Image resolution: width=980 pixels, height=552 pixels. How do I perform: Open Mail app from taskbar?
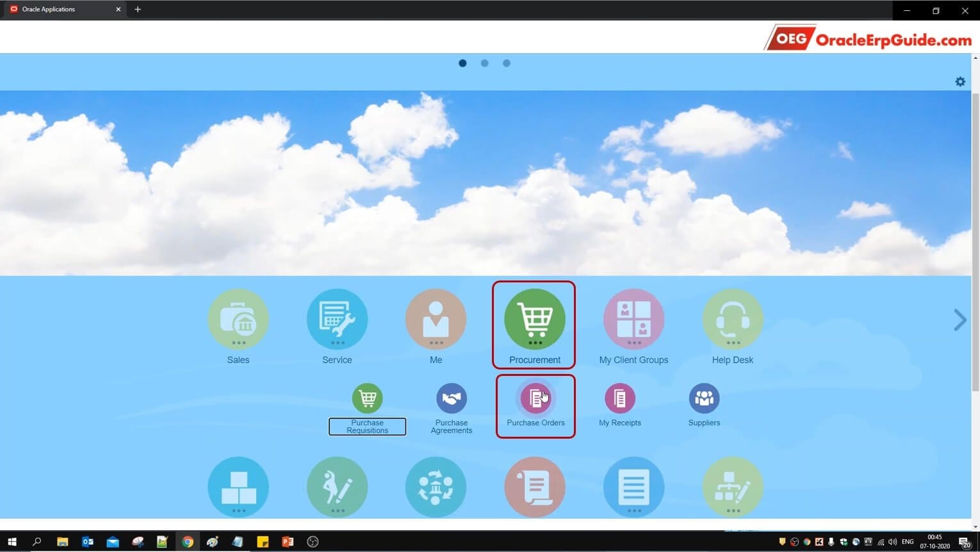pyautogui.click(x=113, y=542)
